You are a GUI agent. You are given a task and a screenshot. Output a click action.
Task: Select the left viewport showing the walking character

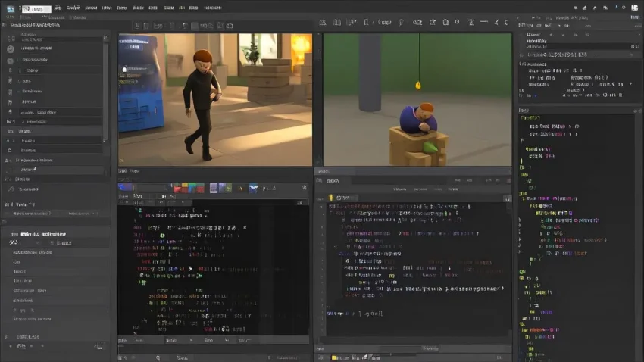(x=215, y=100)
